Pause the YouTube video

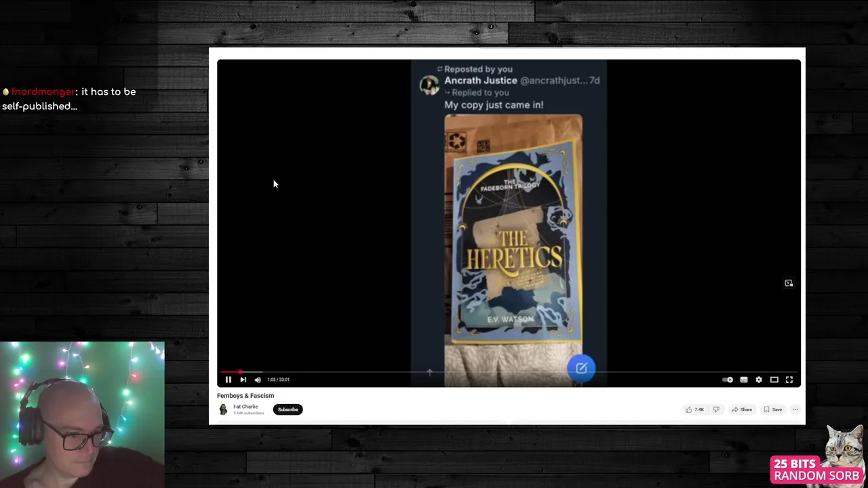(228, 380)
